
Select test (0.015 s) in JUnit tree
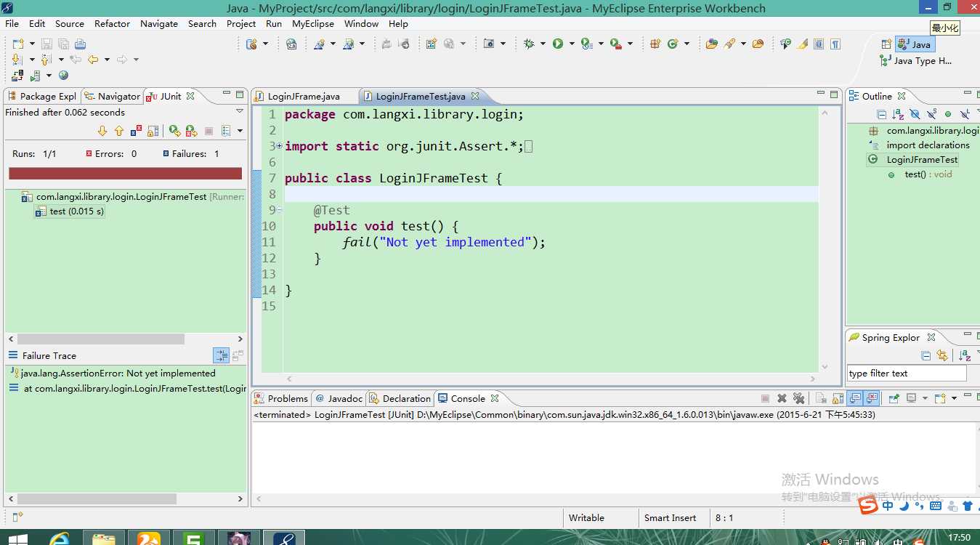coord(70,211)
